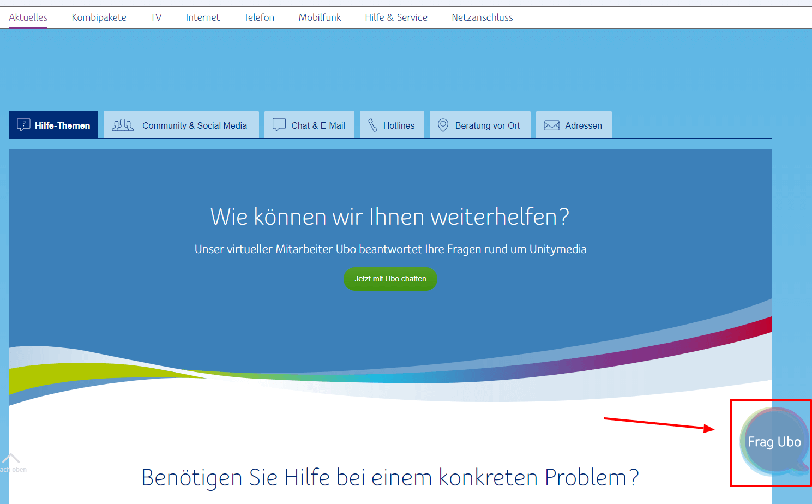Click the telephone icon on the Hotlines tab
The width and height of the screenshot is (812, 504).
coord(373,124)
